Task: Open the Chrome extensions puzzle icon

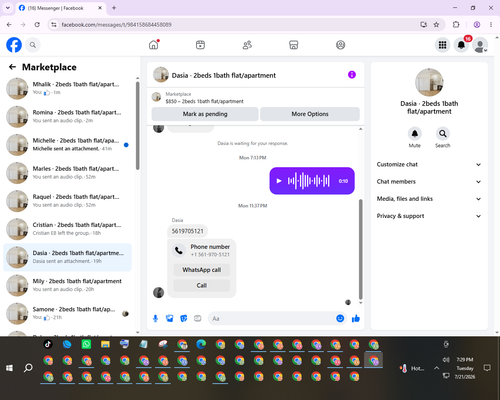Action: point(456,24)
